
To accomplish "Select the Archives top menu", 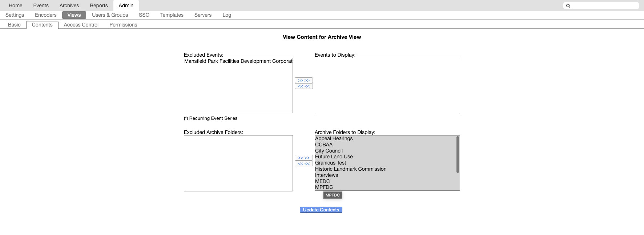I will pos(69,5).
